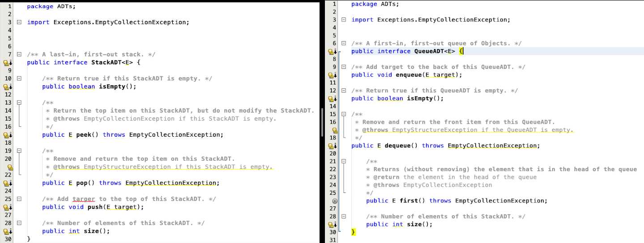Viewport: 644px width, 243px height.
Task: Click the gutter hint icon next to isEmpty() in StackADT
Action: point(8,87)
